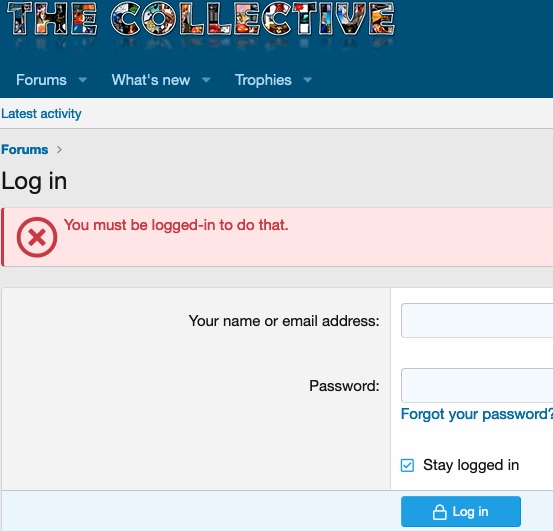The image size is (553, 531).
Task: Click the Stay logged in label text
Action: click(471, 465)
